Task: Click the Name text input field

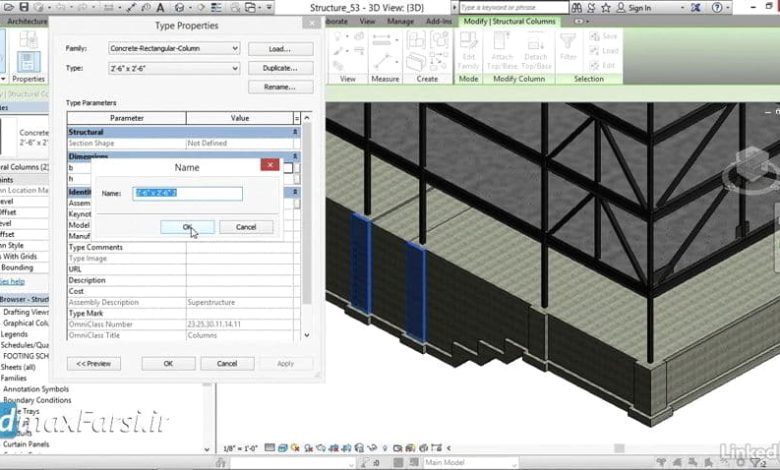Action: 188,193
